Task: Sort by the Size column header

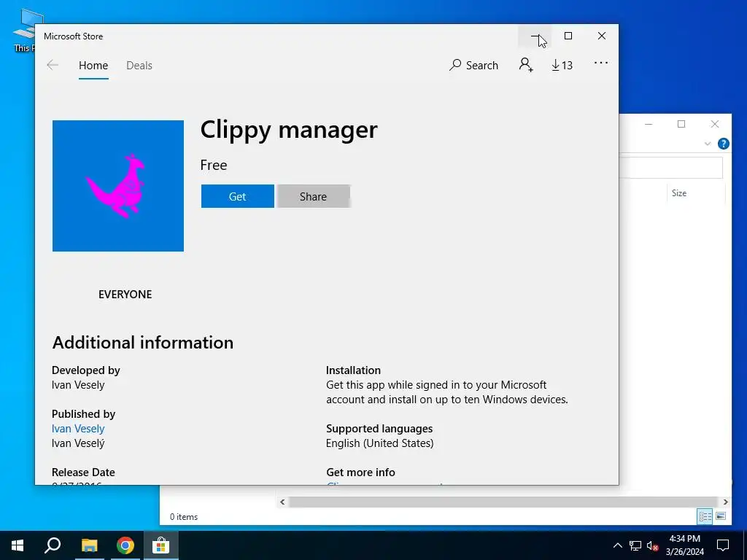Action: point(679,193)
